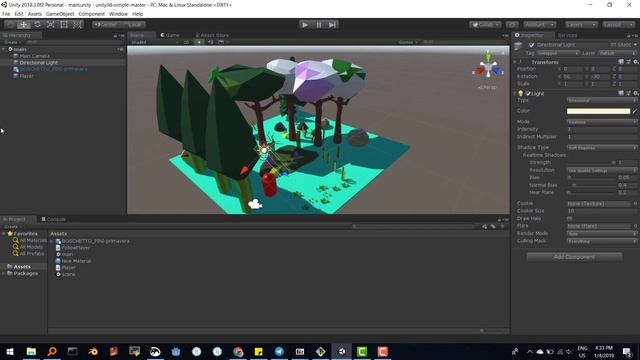Open Unity icon in Windows taskbar
The image size is (640, 360).
point(341,351)
